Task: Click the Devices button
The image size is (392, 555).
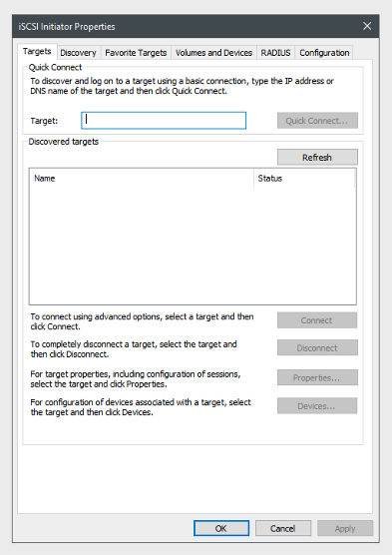Action: 317,406
